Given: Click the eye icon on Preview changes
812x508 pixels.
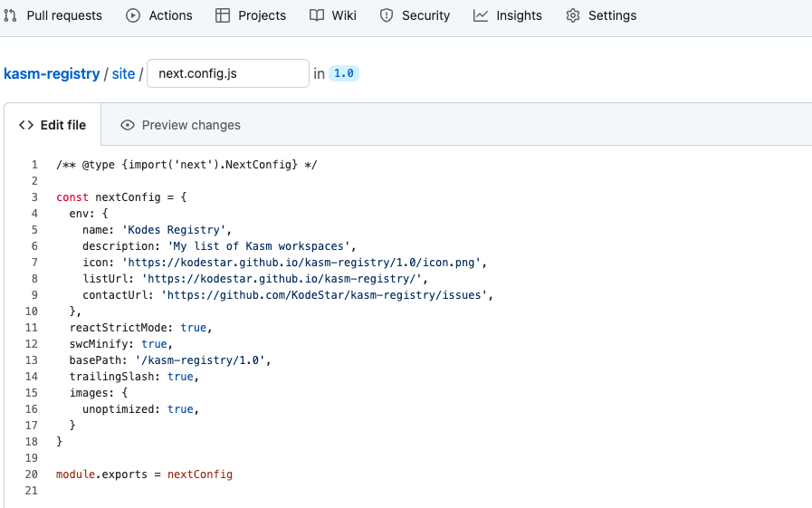Looking at the screenshot, I should point(128,125).
